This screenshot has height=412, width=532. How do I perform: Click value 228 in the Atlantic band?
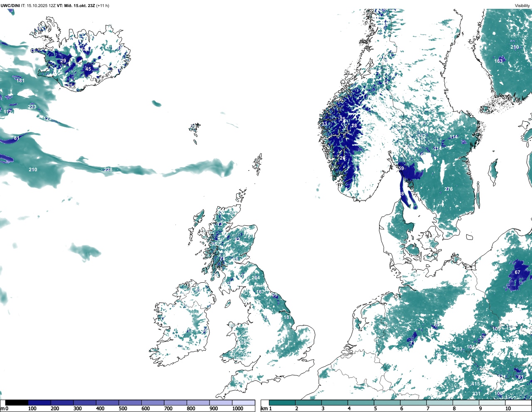coord(108,170)
